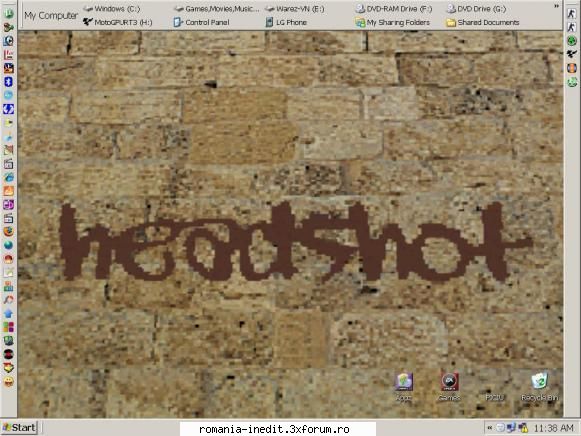Open the green uTorrent icon in left sidebar
This screenshot has height=436, width=581.
(x=9, y=13)
